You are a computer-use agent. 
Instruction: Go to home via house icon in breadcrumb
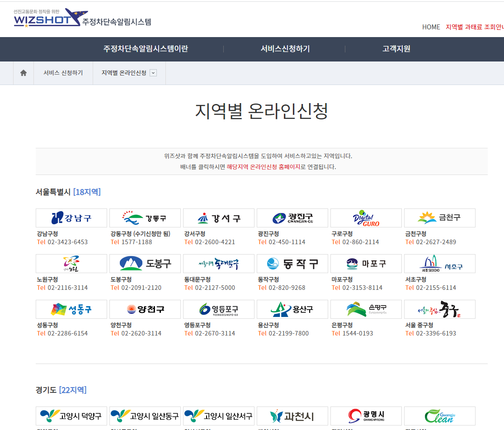tap(24, 73)
